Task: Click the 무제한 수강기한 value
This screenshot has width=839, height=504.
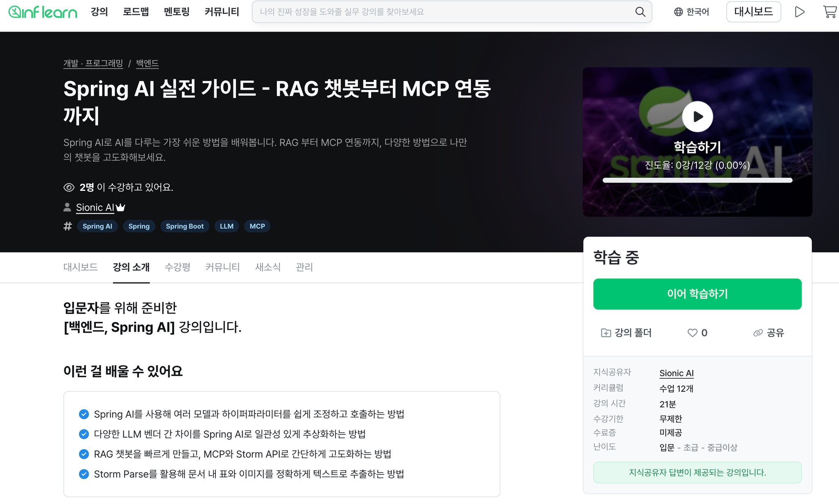Action: (671, 419)
